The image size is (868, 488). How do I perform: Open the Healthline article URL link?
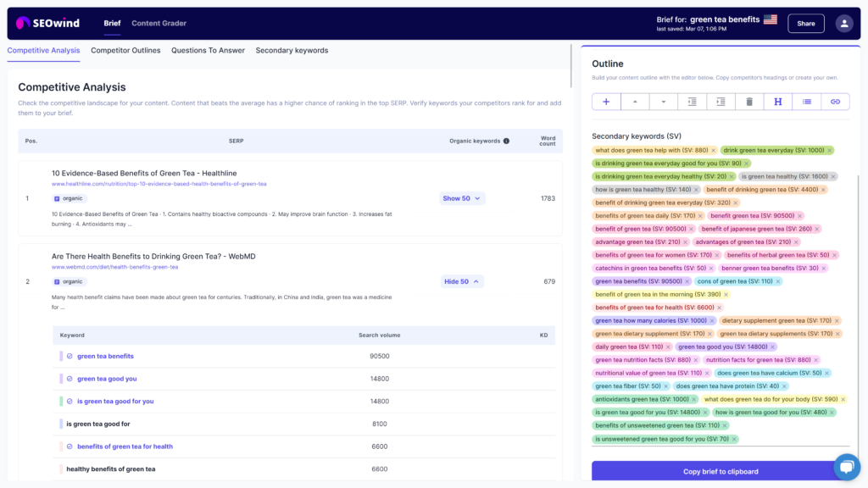[159, 184]
